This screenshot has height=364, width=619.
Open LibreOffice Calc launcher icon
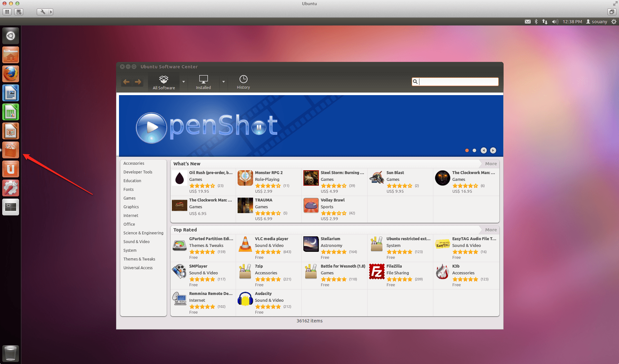coord(11,112)
